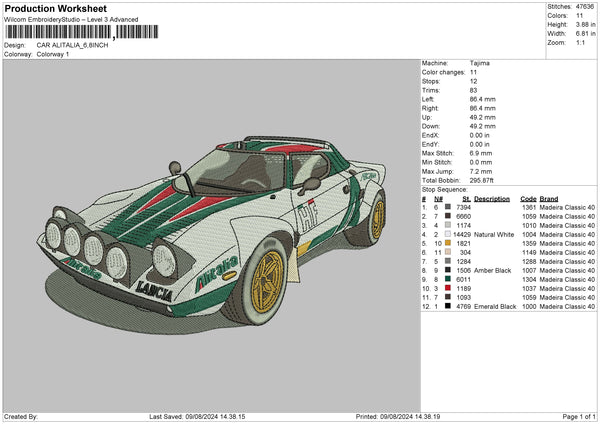
Task: Click the Left measurement 86.4 mm
Action: point(483,99)
